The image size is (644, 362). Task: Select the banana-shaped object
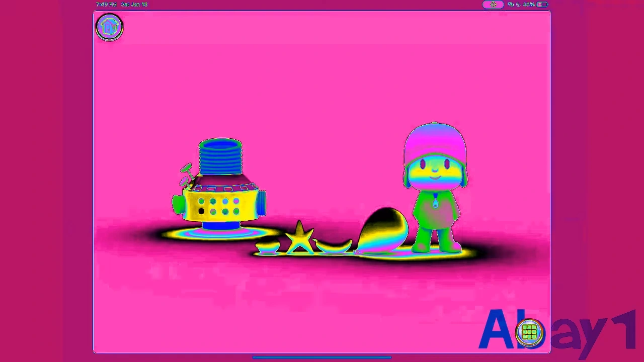333,246
